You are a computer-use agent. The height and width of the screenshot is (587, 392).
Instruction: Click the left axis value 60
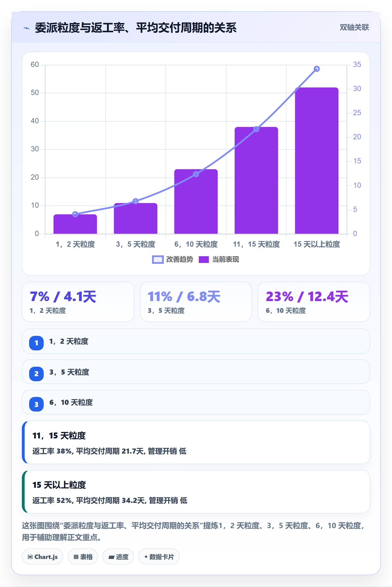point(35,65)
